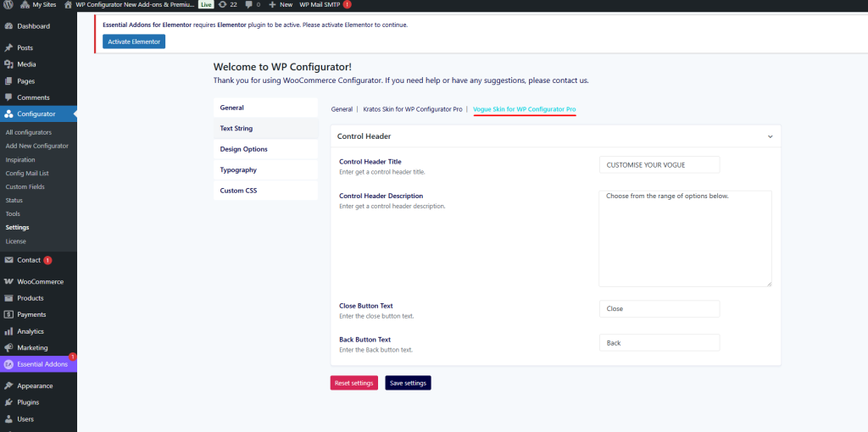The image size is (868, 432).
Task: Open Tools submenu item
Action: tap(13, 213)
